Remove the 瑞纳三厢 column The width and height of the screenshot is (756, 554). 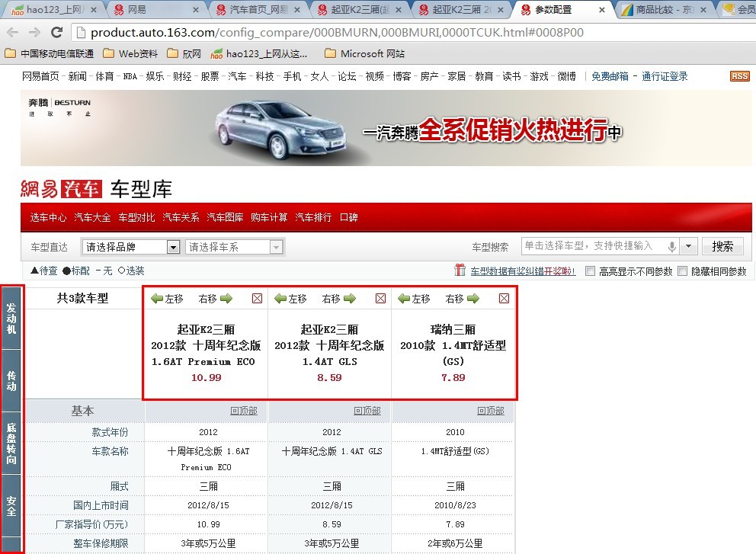click(505, 299)
